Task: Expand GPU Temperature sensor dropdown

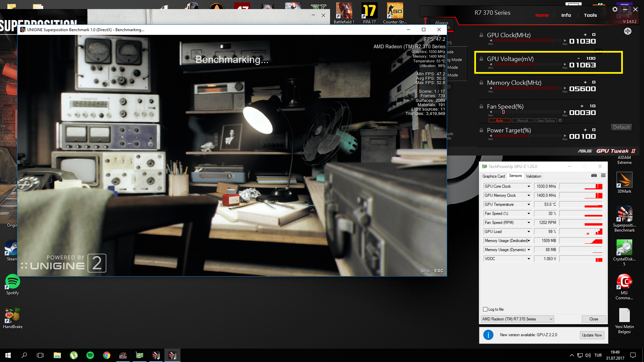Action: (x=529, y=204)
